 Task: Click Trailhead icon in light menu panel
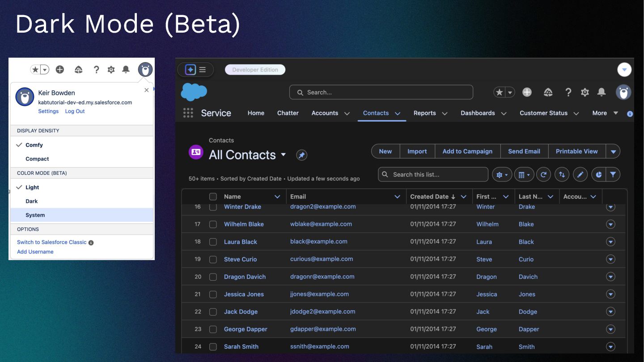(x=79, y=69)
